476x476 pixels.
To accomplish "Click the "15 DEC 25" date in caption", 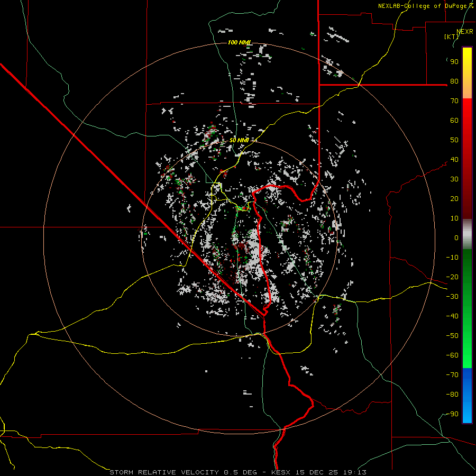I will point(316,472).
